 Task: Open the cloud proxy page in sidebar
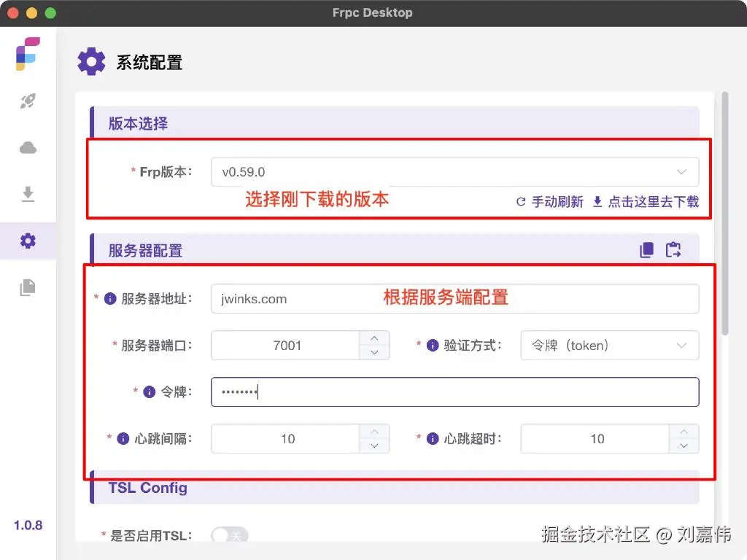[x=28, y=148]
